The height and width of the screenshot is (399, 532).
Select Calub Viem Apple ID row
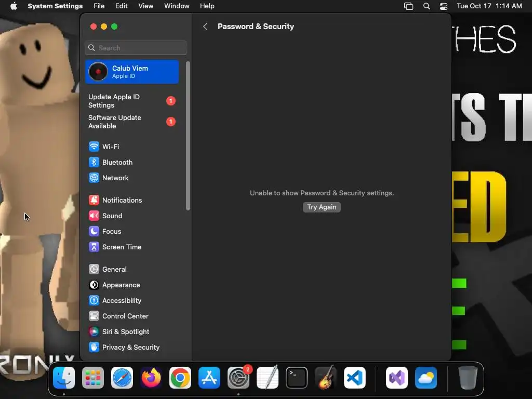click(132, 72)
